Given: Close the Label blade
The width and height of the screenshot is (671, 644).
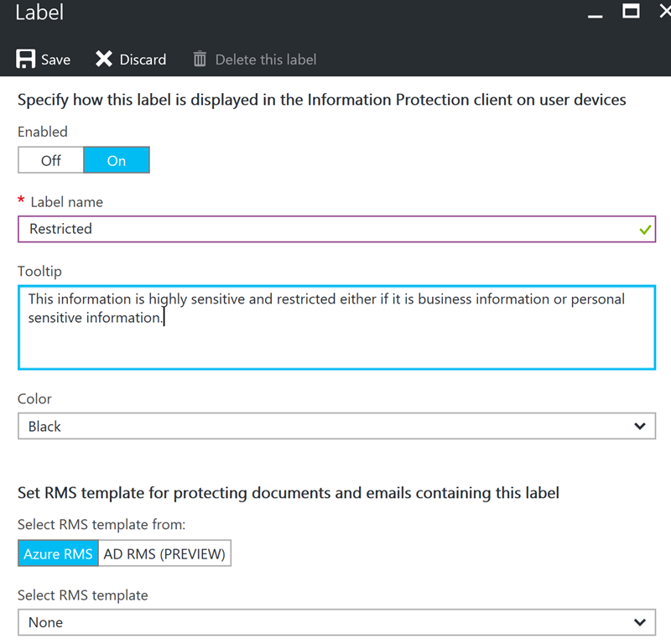Looking at the screenshot, I should (665, 11).
